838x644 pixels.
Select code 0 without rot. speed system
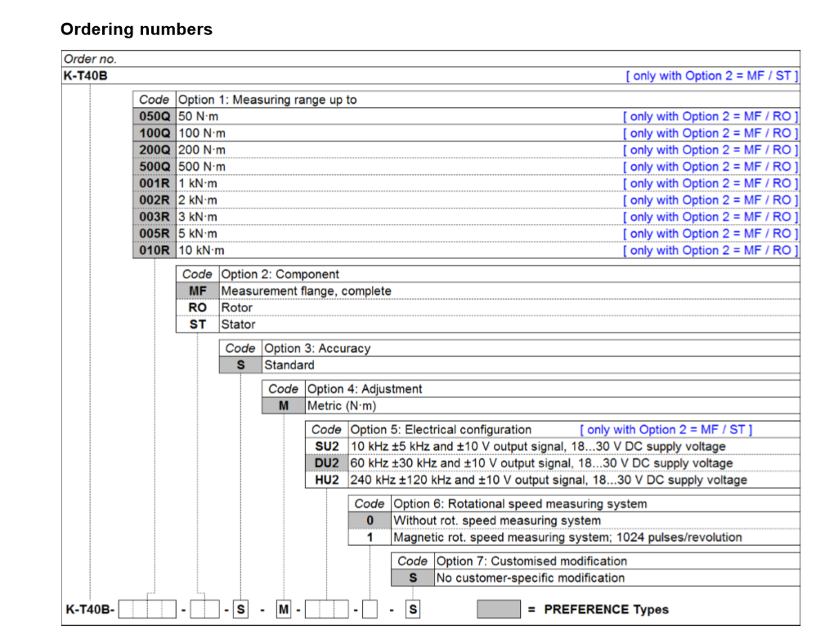click(370, 521)
